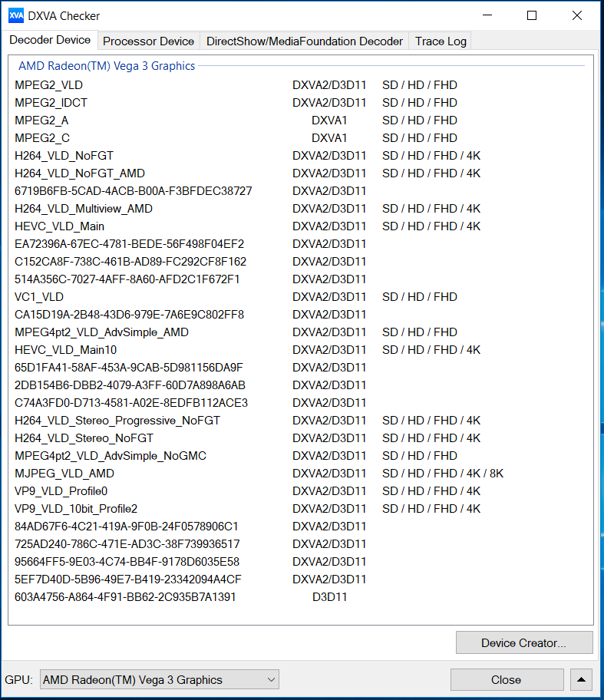Click DXVA2/D3D11 on the HEVC_VLD_Main10 row

coord(329,350)
